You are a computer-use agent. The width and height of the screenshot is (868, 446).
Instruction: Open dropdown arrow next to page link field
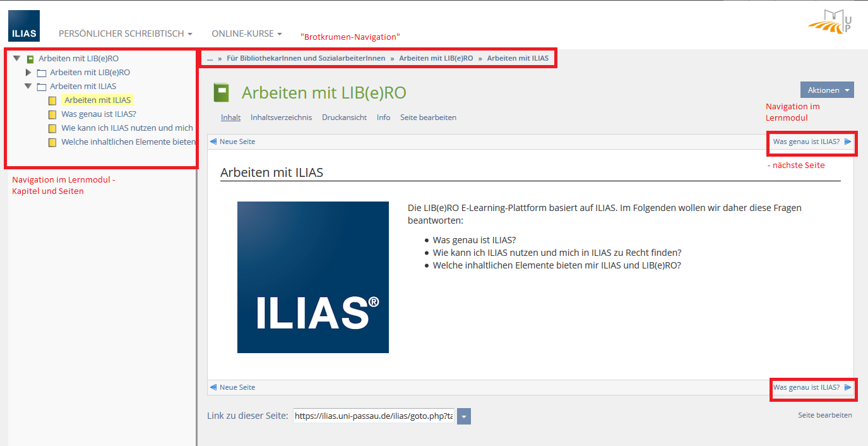point(464,416)
